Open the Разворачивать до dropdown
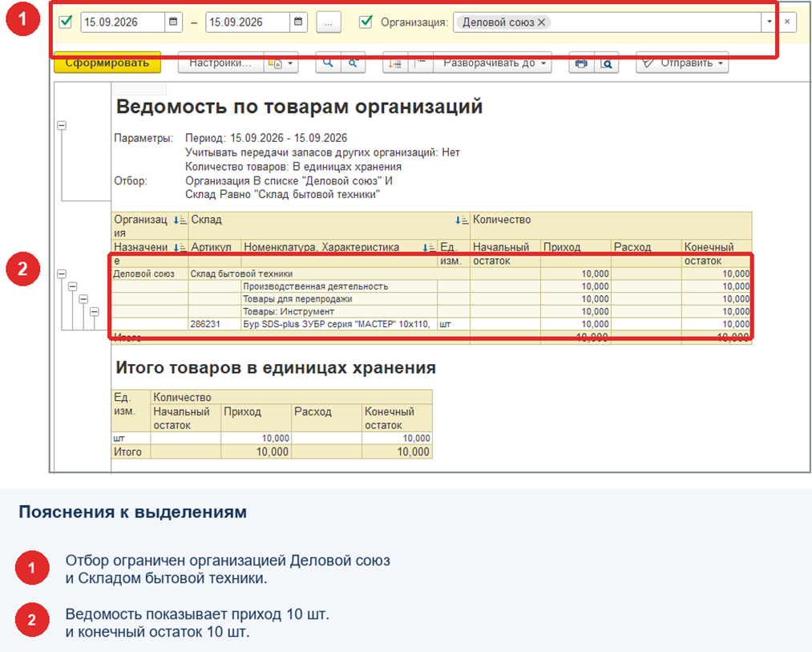The image size is (812, 652). tap(492, 63)
